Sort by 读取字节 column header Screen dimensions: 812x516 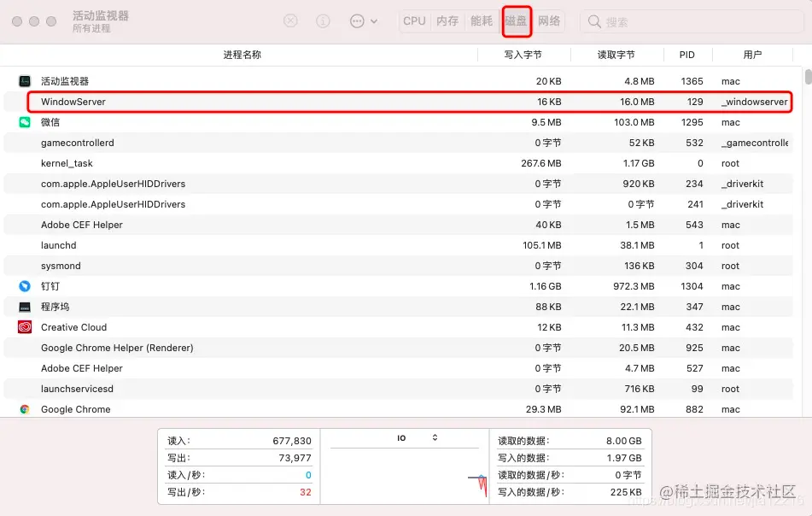(x=616, y=55)
